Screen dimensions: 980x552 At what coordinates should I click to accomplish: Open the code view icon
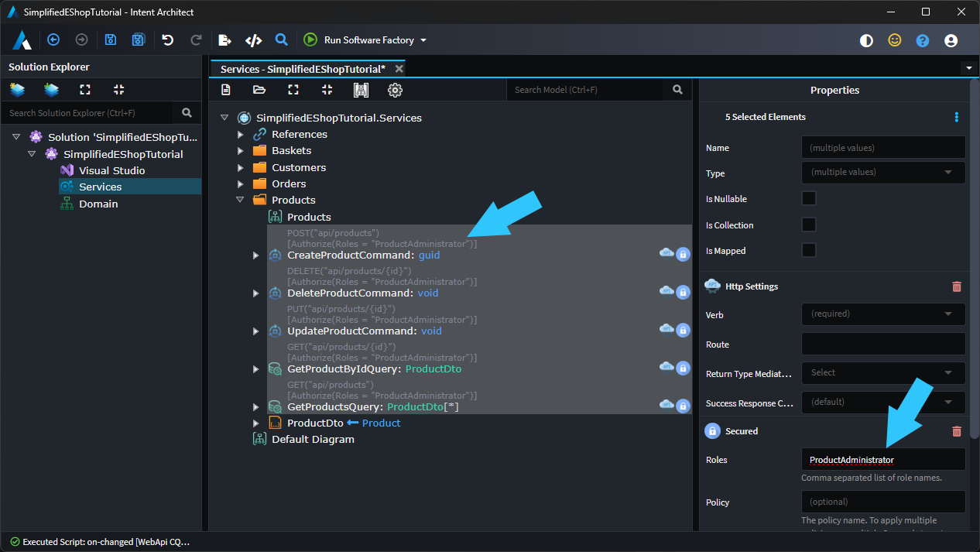tap(253, 40)
